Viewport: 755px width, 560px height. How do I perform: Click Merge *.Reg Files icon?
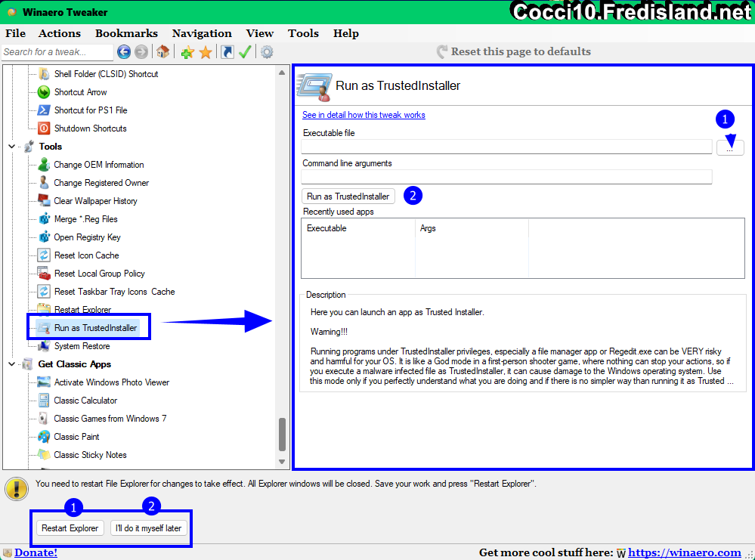pyautogui.click(x=44, y=219)
